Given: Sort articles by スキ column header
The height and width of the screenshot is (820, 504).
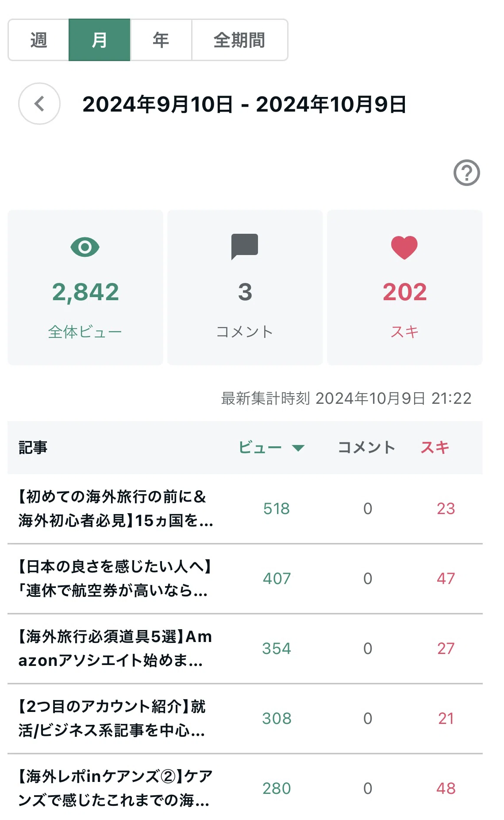Looking at the screenshot, I should click(435, 447).
